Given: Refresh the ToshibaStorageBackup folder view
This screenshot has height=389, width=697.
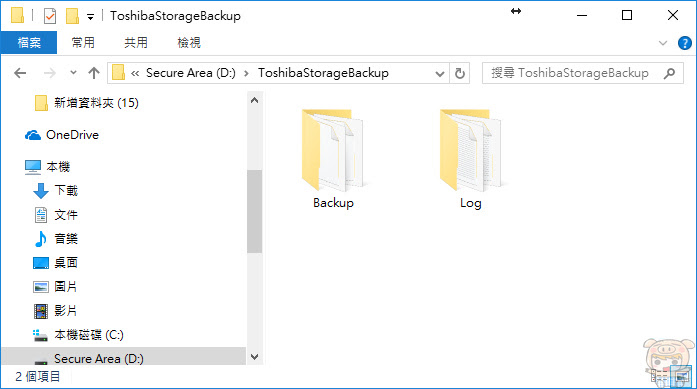Looking at the screenshot, I should (x=460, y=73).
